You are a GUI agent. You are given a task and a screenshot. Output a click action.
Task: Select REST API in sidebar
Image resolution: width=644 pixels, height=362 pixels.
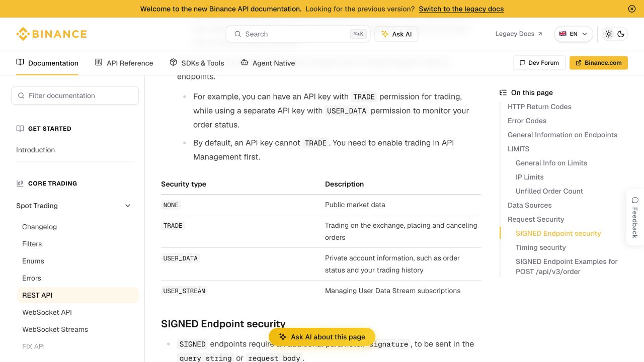pyautogui.click(x=77, y=295)
